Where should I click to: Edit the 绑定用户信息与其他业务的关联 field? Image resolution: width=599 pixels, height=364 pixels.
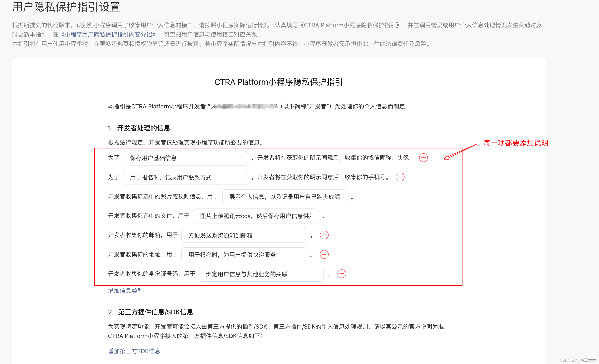(261, 274)
